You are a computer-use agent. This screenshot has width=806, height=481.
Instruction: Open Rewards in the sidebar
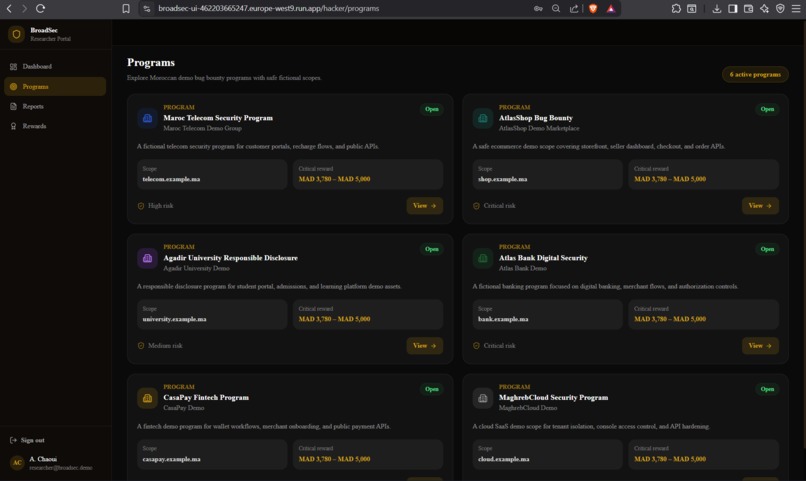click(55, 126)
